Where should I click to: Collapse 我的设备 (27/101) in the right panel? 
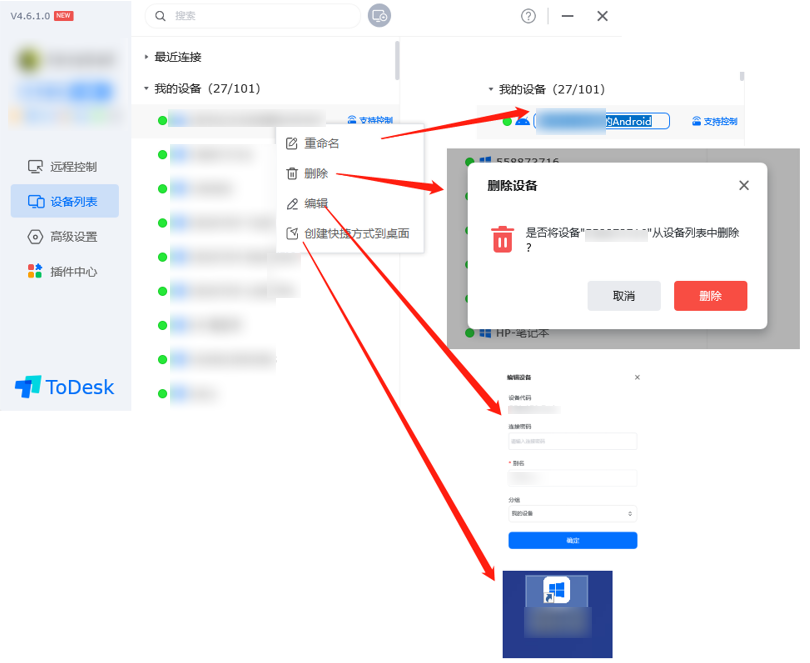[547, 89]
